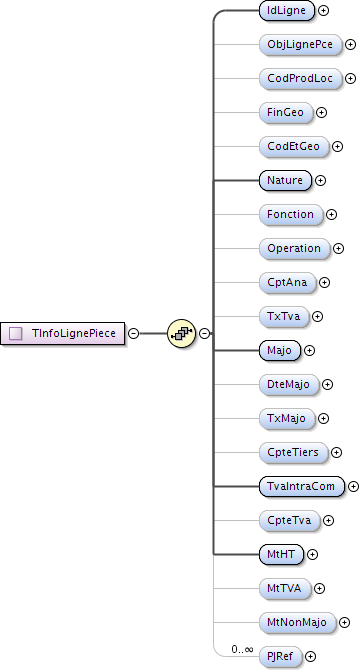Select the MtHT element node
Viewport: 361px width, 672px height.
click(281, 554)
